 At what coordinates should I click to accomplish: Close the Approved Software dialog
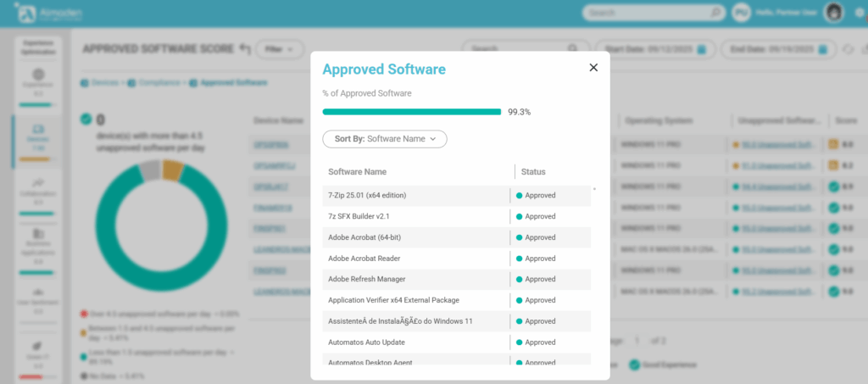tap(593, 68)
